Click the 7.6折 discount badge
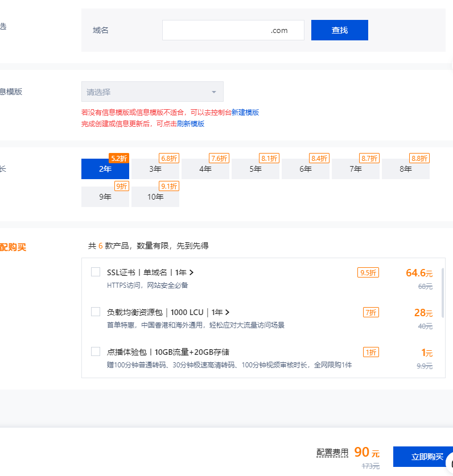 click(x=219, y=158)
